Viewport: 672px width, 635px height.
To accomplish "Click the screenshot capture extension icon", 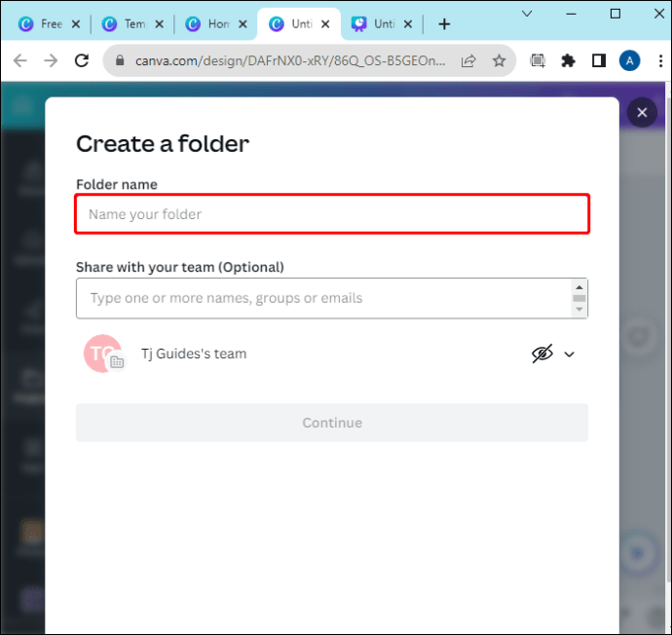I will [538, 60].
